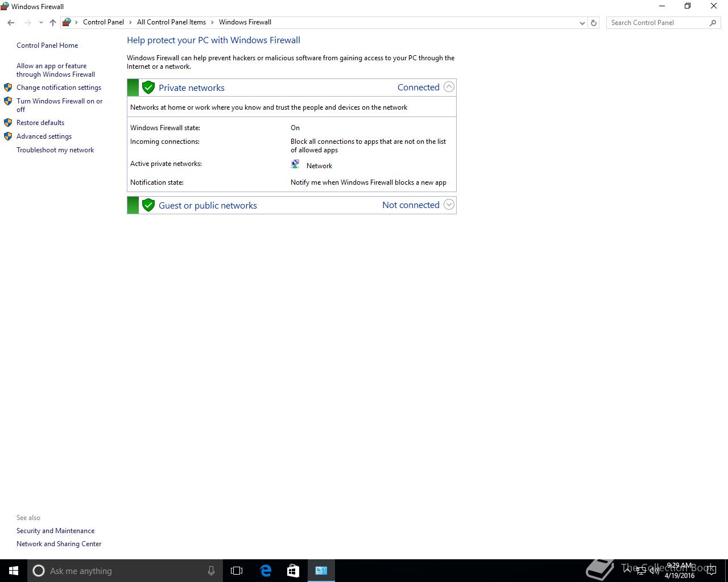Open Control Panel Home link
728x582 pixels.
[x=47, y=45]
